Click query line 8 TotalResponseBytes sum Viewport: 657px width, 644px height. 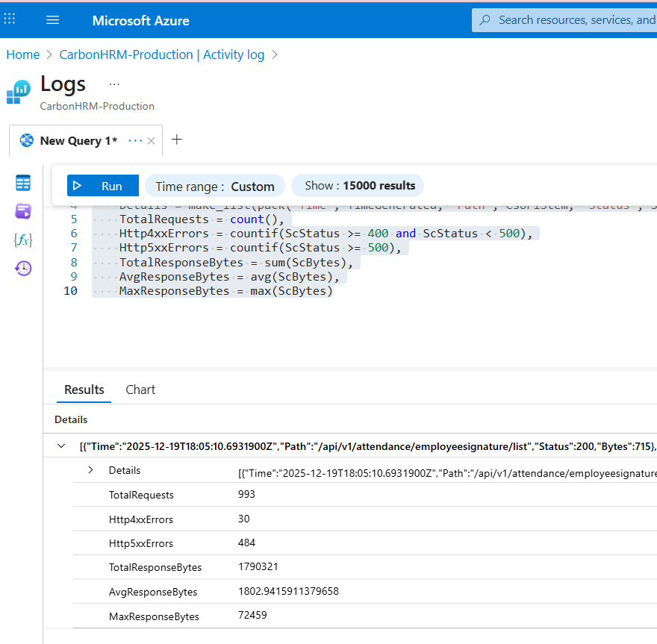[236, 263]
